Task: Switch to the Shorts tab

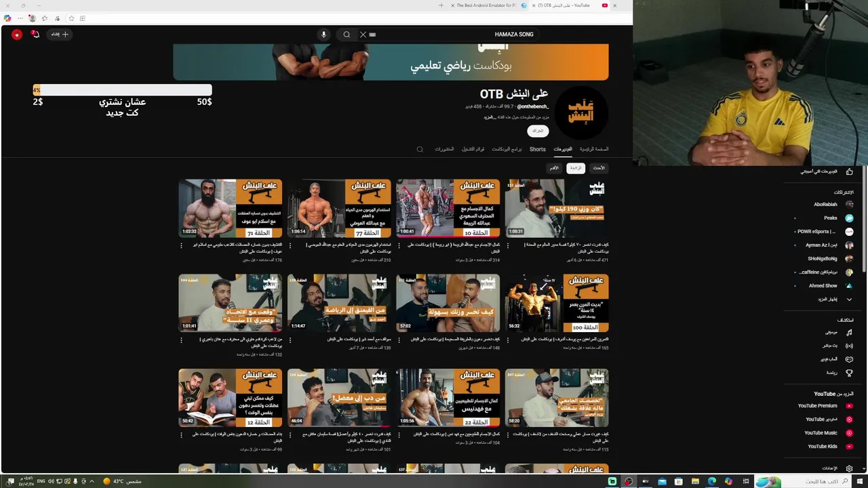Action: [x=538, y=149]
